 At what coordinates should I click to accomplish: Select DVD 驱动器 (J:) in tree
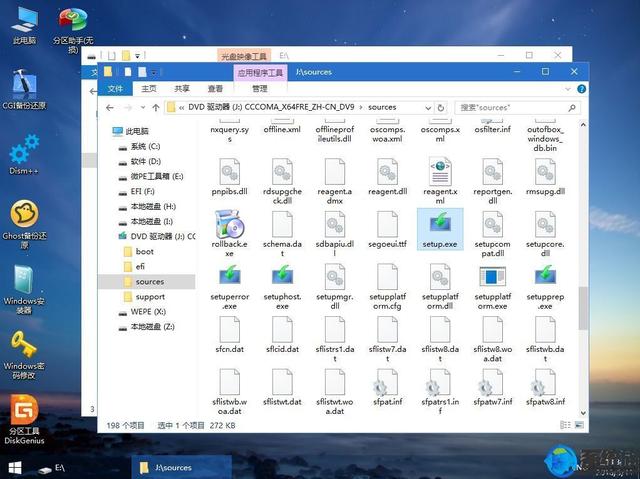click(157, 236)
